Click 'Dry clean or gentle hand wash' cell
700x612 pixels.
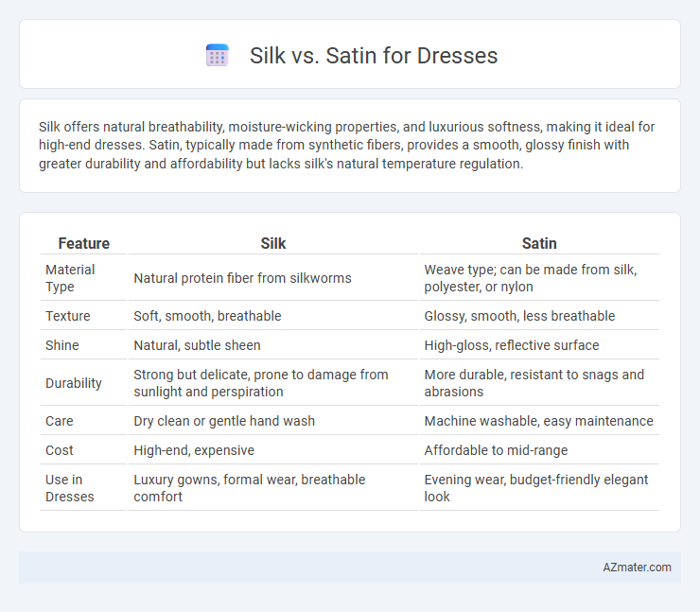(x=272, y=421)
